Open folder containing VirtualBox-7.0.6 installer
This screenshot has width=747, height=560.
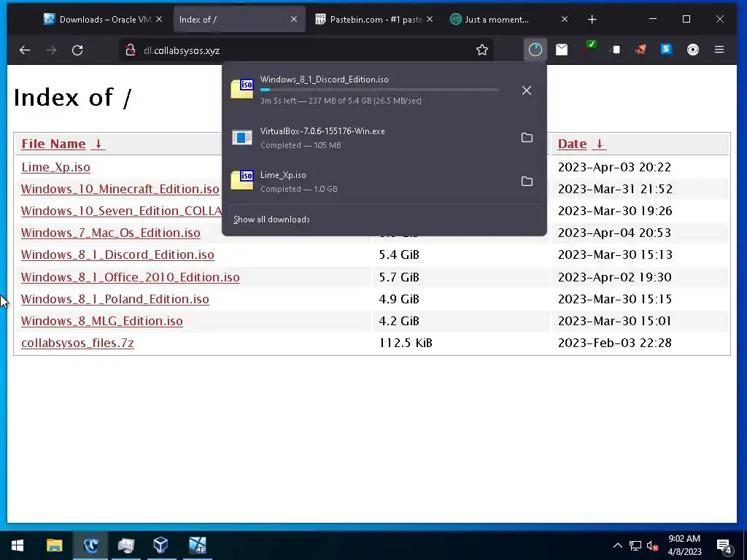pos(527,138)
